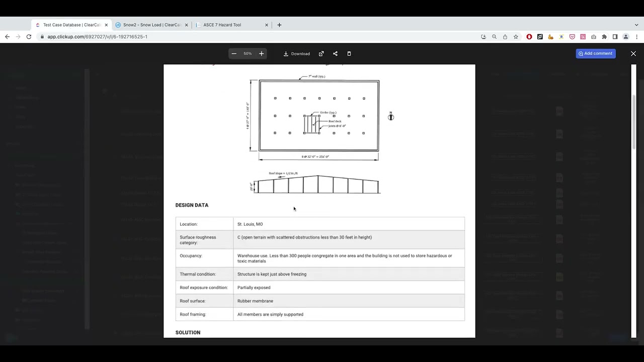Select 'All members are simply supported'

click(270, 315)
